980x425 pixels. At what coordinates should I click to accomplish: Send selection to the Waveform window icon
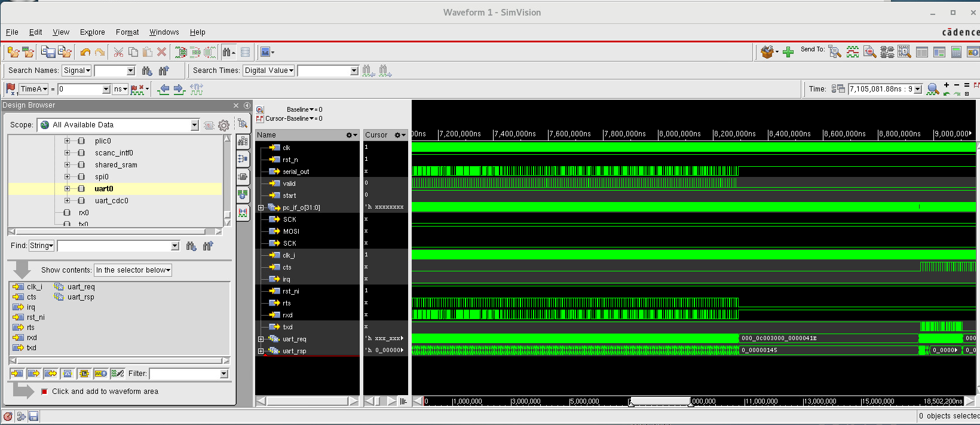[852, 53]
